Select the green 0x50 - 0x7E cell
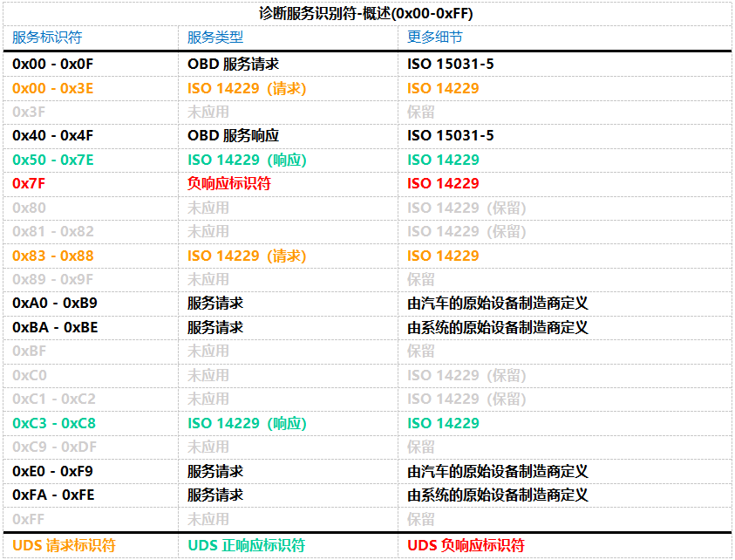The image size is (735, 560). pyautogui.click(x=52, y=160)
